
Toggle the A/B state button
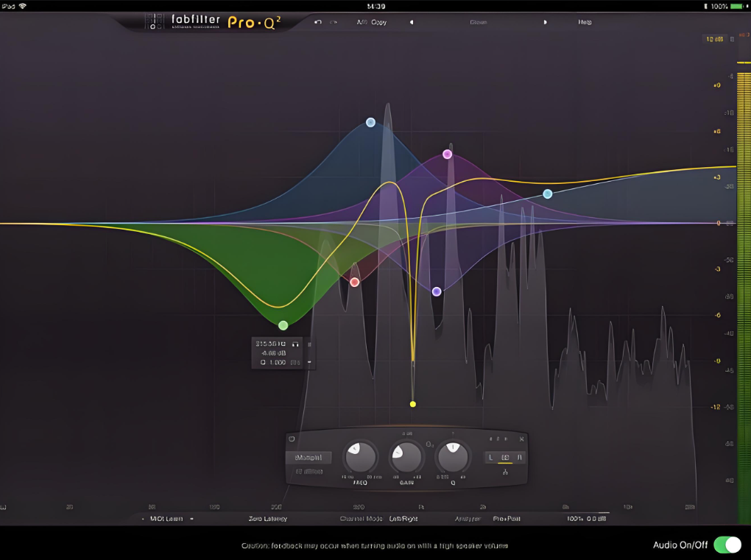(x=362, y=22)
